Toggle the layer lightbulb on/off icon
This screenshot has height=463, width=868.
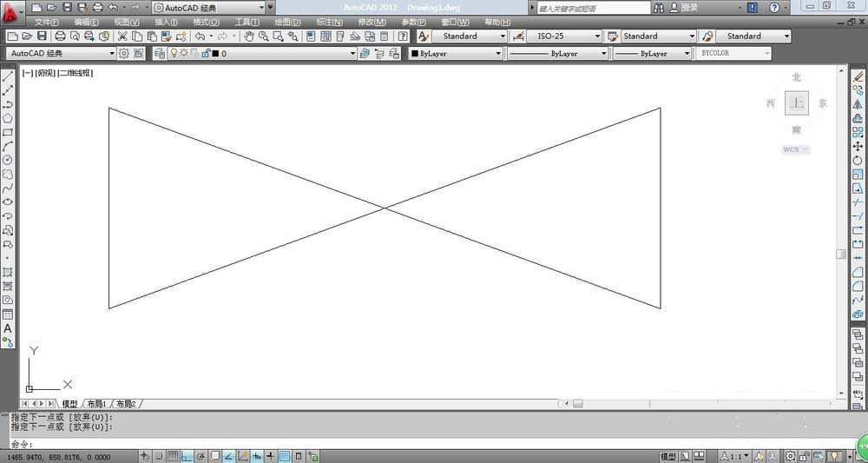173,54
